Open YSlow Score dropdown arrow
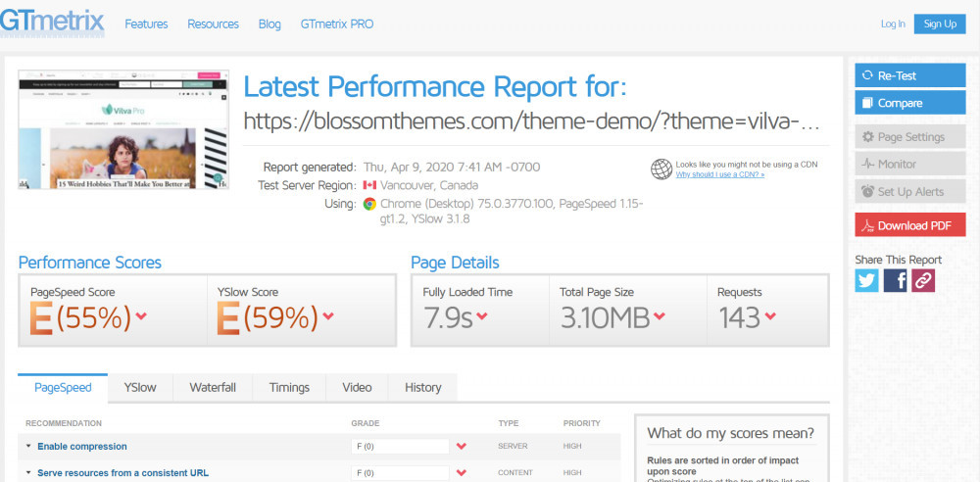The width and height of the screenshot is (980, 482). click(x=328, y=315)
